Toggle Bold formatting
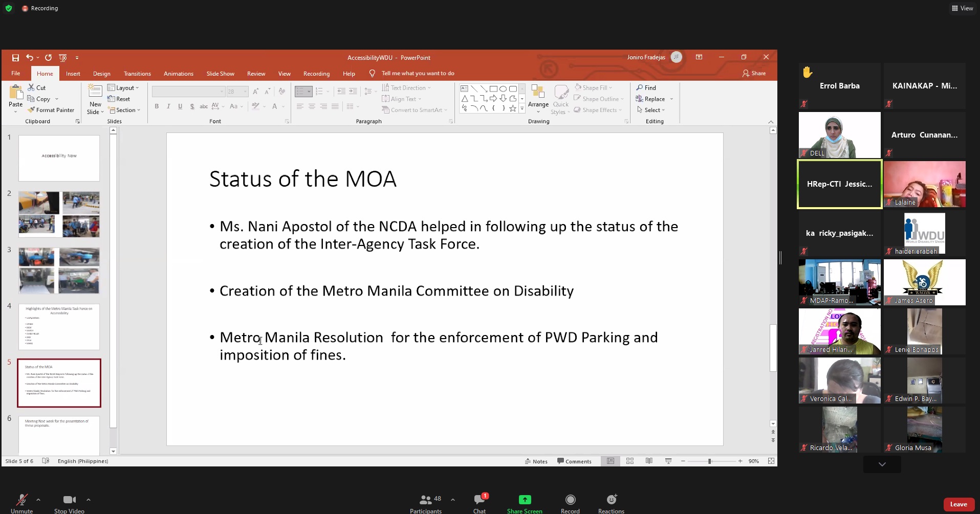 pos(157,106)
